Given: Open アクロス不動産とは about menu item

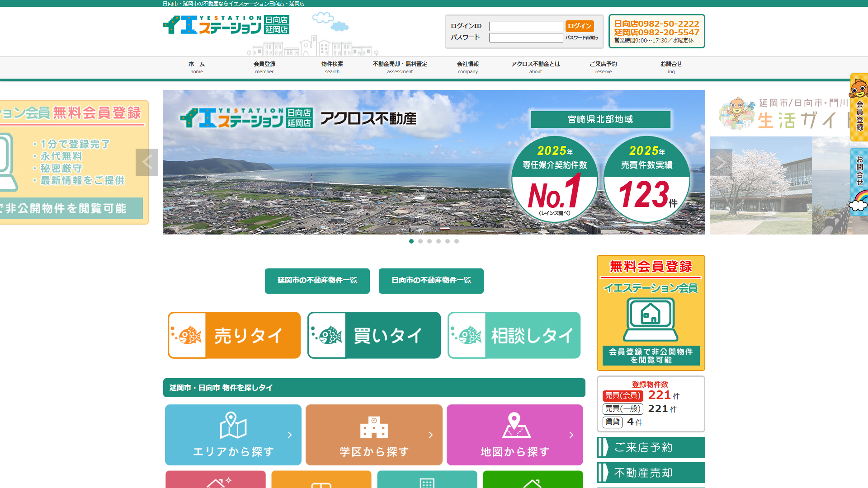Looking at the screenshot, I should pyautogui.click(x=536, y=67).
